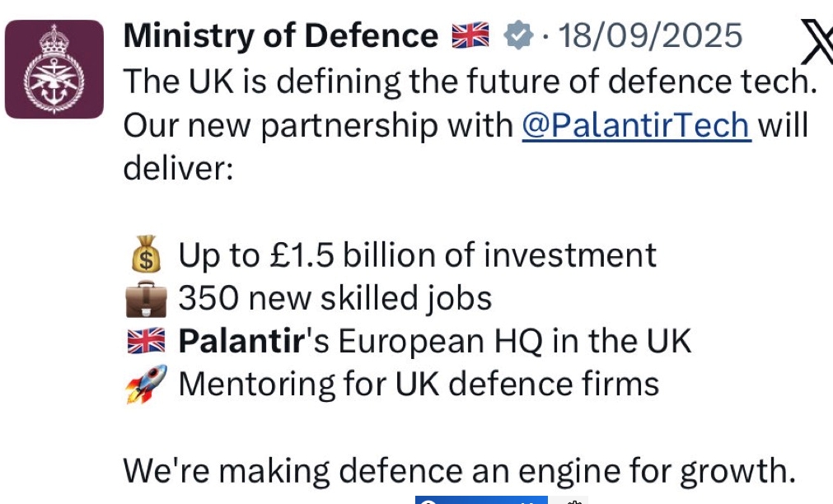
Task: Click the "Up to £1.5 billion of investment" line
Action: coord(417,256)
